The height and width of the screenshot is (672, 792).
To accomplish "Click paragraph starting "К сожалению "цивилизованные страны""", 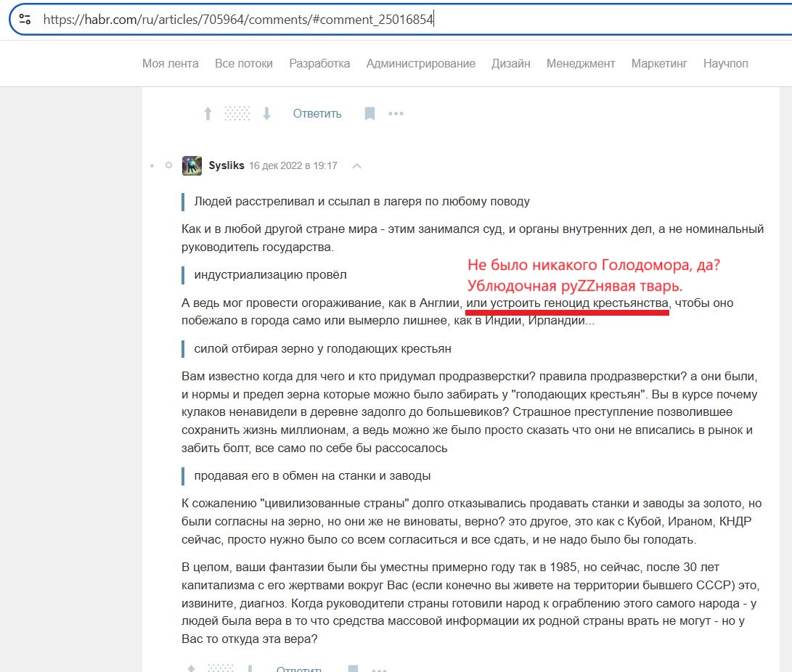I will click(472, 521).
